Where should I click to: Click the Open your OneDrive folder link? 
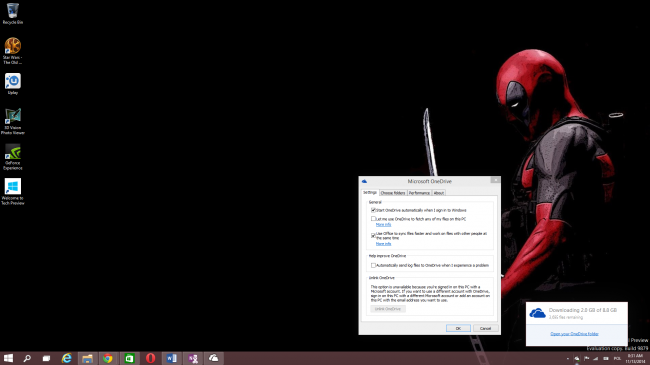coord(574,333)
